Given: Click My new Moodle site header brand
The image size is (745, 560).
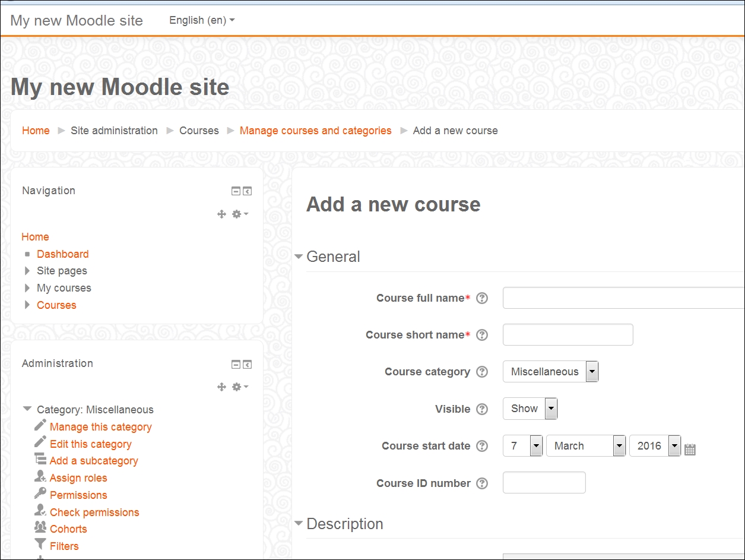Looking at the screenshot, I should (x=77, y=20).
